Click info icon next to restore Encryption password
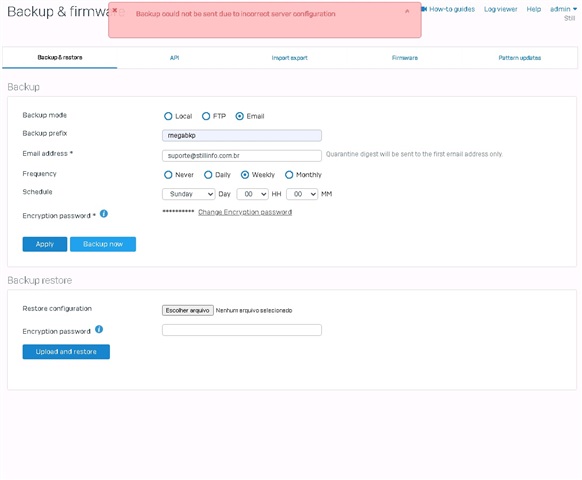This screenshot has width=582, height=480. (99, 329)
